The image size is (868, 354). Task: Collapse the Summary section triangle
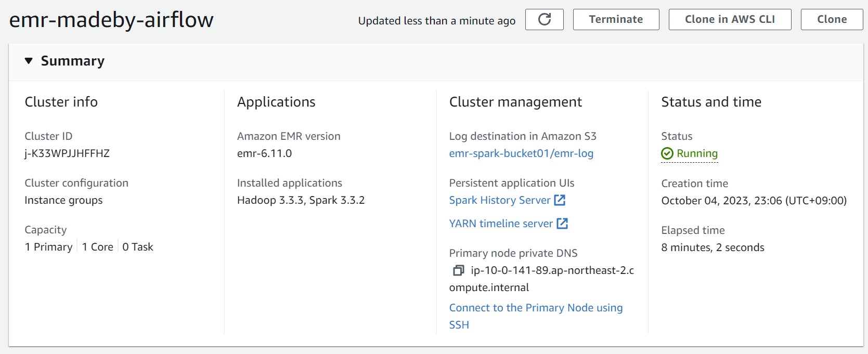click(29, 61)
